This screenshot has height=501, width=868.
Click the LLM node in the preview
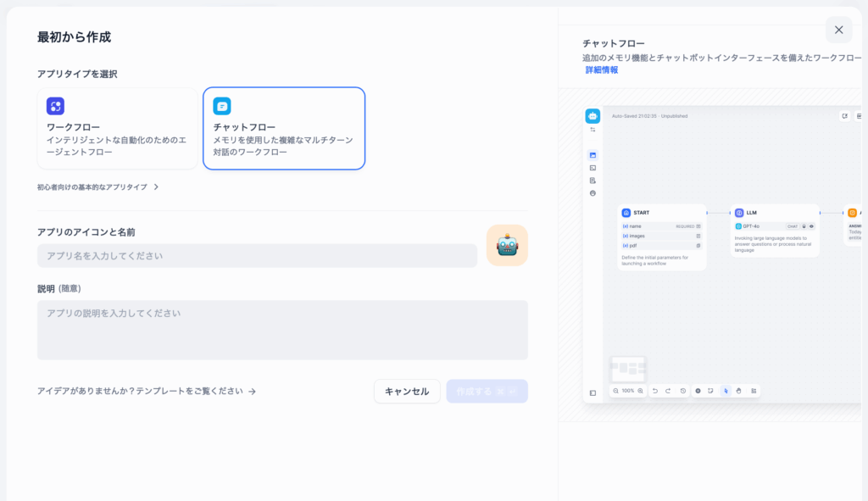[775, 213]
